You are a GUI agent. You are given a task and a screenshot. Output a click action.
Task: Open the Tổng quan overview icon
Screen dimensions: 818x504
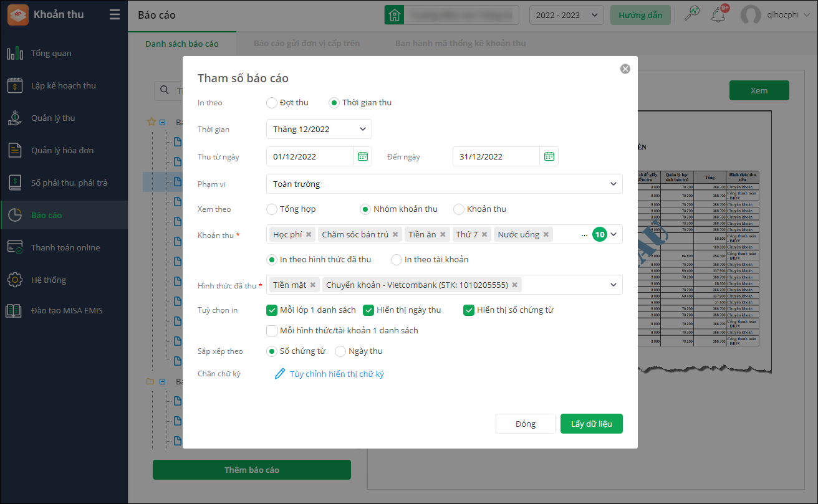tap(15, 53)
